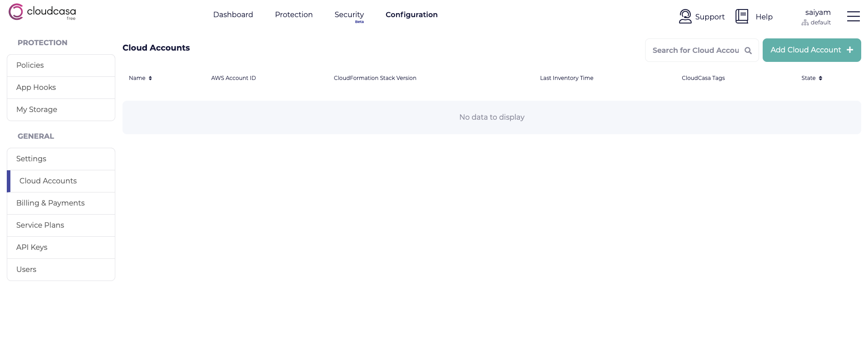This screenshot has height=356, width=868.
Task: Open Policies in the sidebar
Action: 61,66
